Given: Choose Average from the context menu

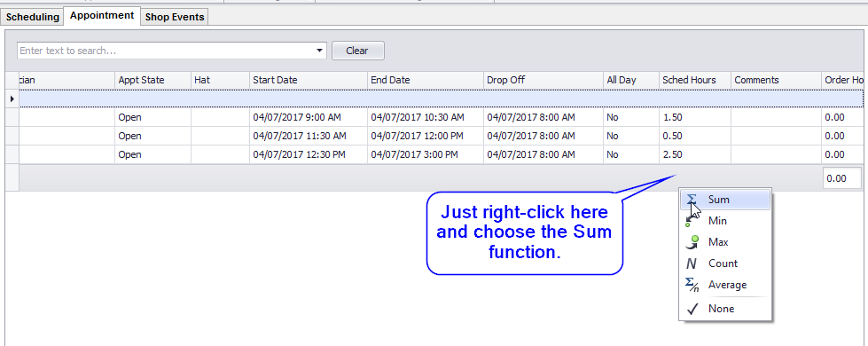Looking at the screenshot, I should tap(727, 285).
